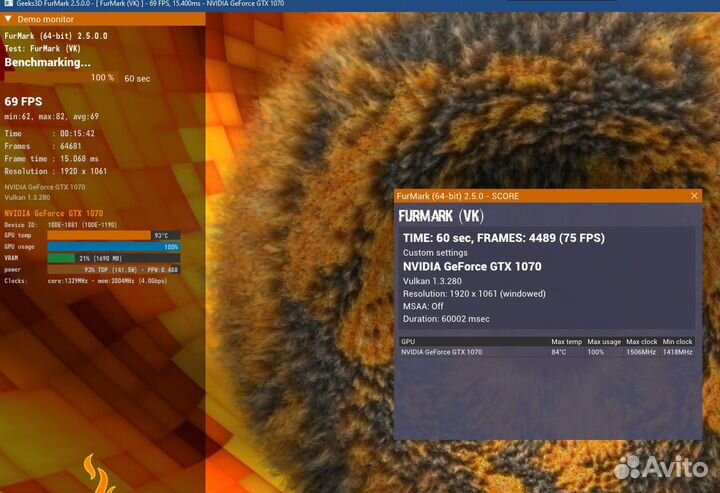Click the Duration: 60002 msec line

[446, 319]
